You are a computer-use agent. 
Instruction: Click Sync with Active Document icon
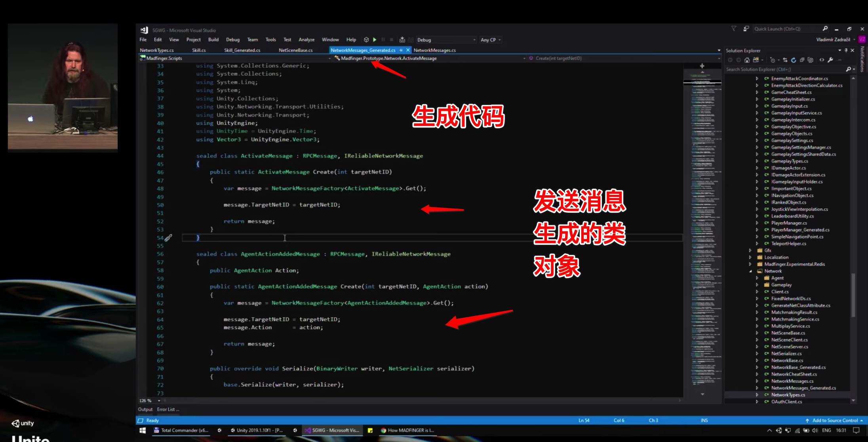pyautogui.click(x=785, y=60)
